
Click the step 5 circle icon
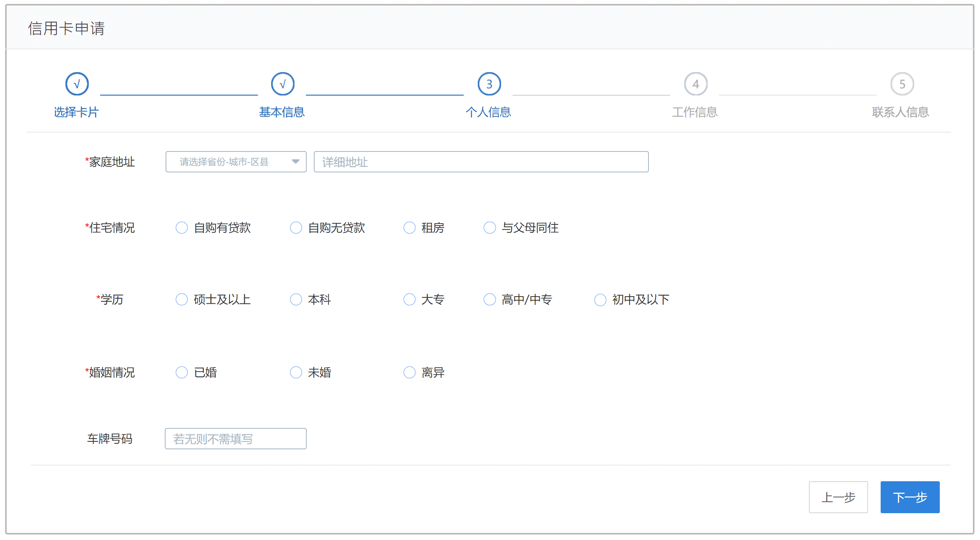(x=902, y=84)
